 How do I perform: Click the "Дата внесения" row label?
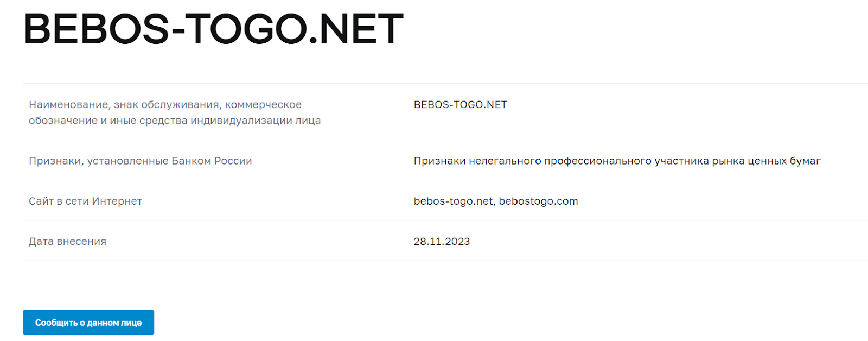(67, 242)
